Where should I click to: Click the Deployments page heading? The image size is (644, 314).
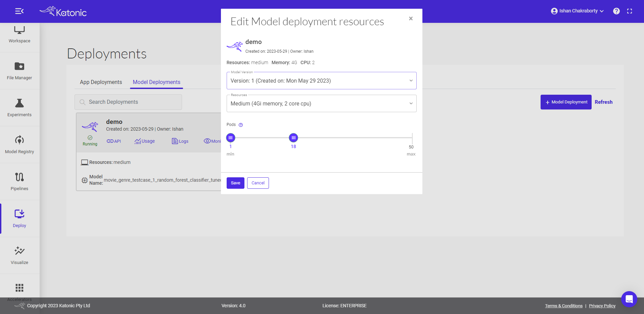(107, 54)
